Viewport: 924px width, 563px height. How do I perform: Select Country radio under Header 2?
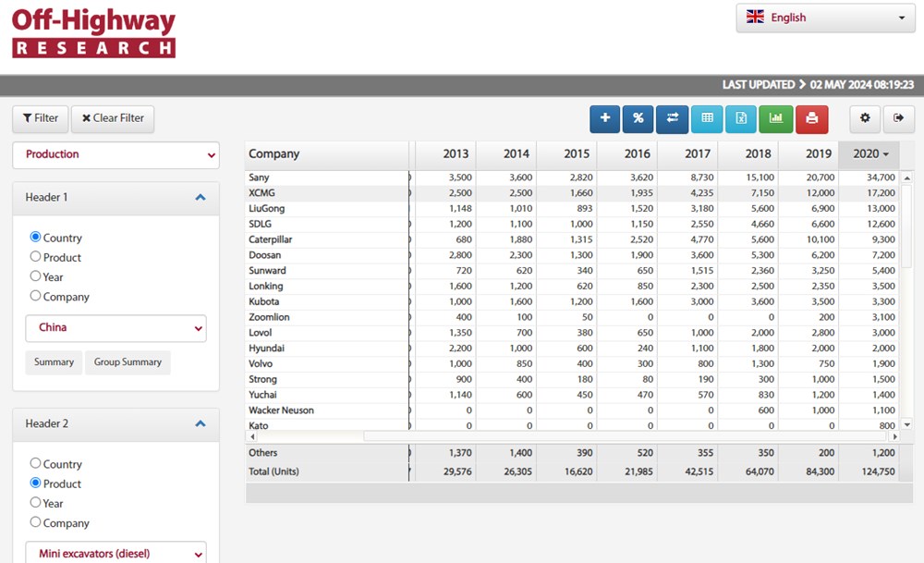pyautogui.click(x=36, y=463)
